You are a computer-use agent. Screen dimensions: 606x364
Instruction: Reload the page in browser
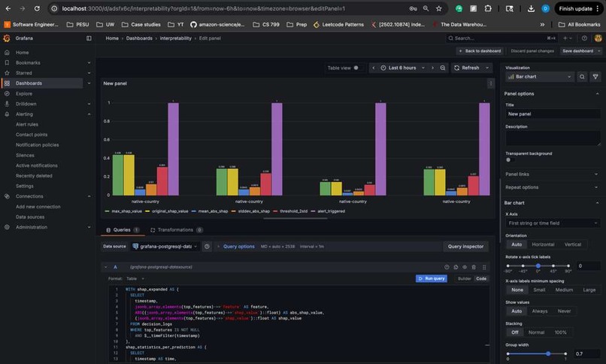(x=37, y=8)
